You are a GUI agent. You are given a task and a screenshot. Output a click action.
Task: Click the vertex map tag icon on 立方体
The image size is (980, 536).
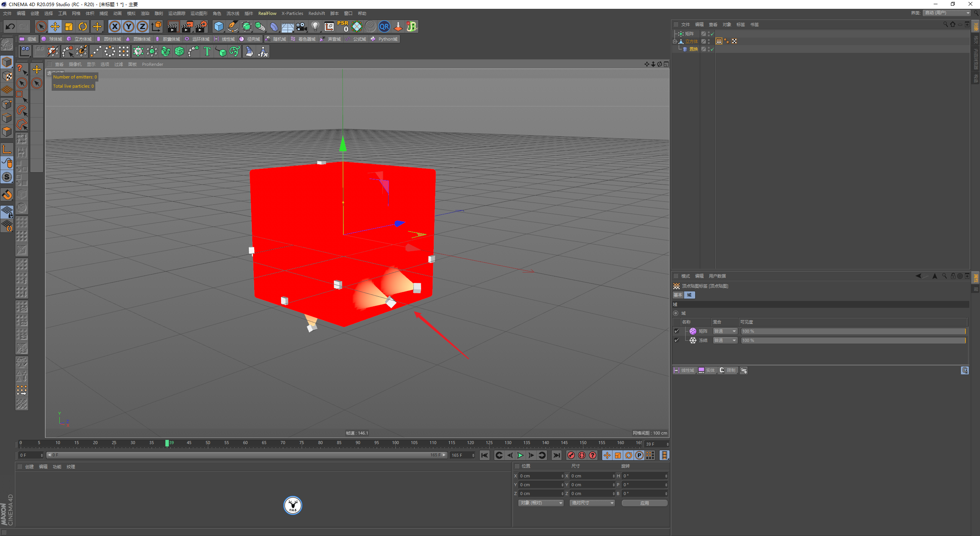coord(719,41)
